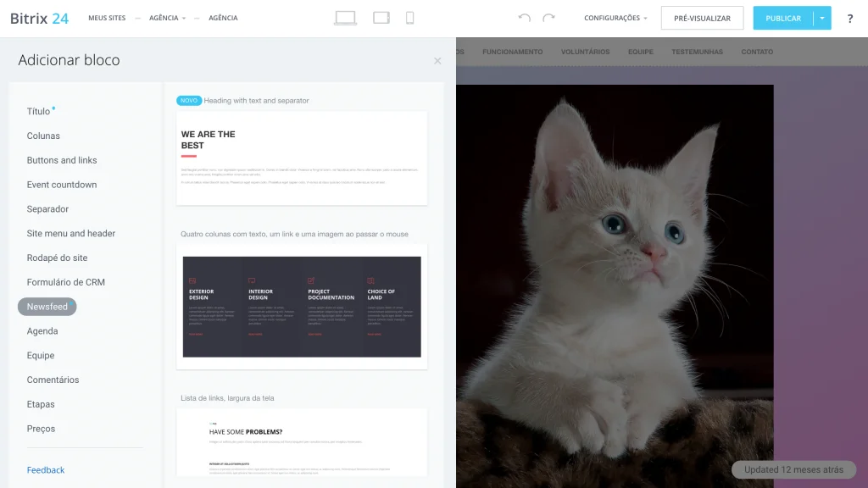Open Meus Sites in the top bar
The height and width of the screenshot is (488, 868).
coord(107,19)
